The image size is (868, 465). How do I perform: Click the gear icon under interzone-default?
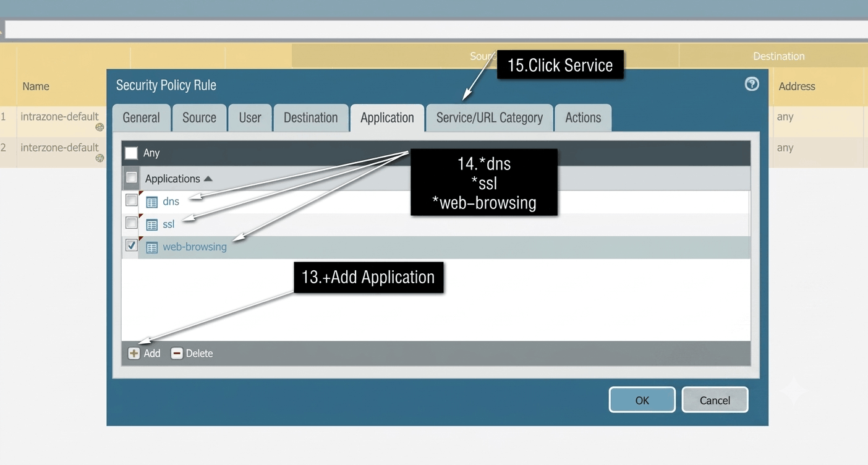[100, 158]
